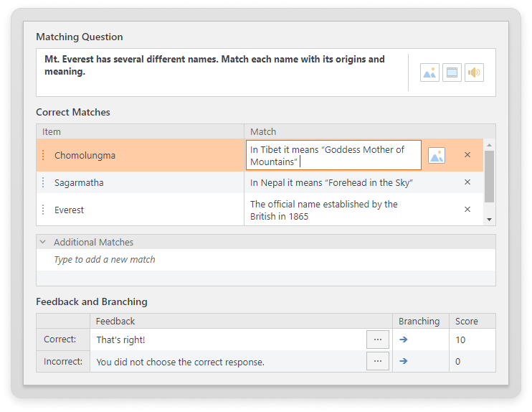The height and width of the screenshot is (412, 532).
Task: Grab the drag handle beside Chomolungma
Action: pyautogui.click(x=43, y=155)
